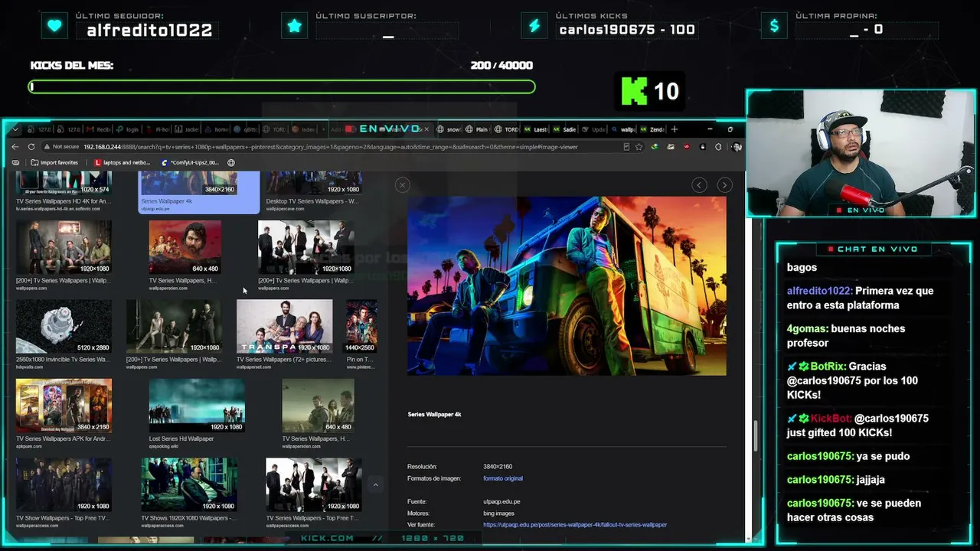Click the Chat en Vivo header

(x=873, y=249)
